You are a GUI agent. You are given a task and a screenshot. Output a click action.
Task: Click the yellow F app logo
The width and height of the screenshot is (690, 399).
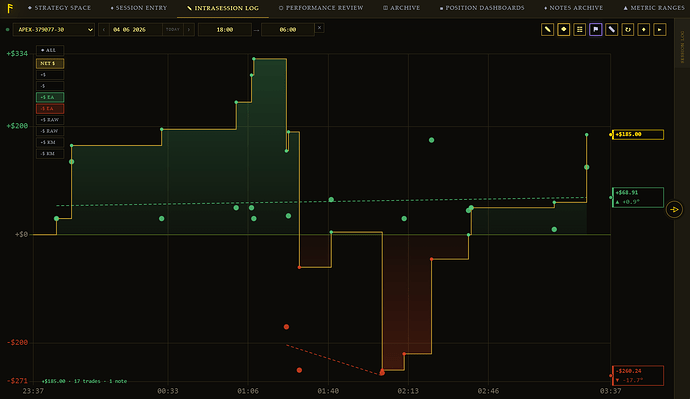(10, 8)
